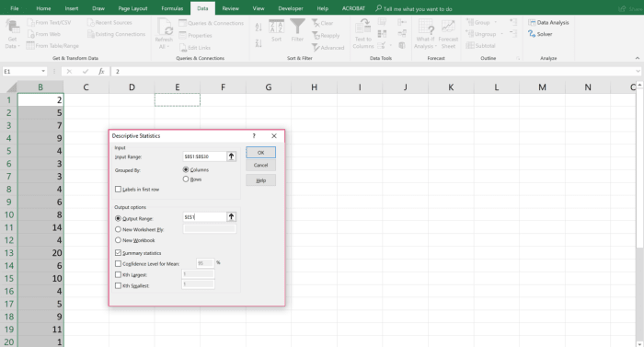
Task: Close the Descriptive Statistics dialog
Action: point(274,135)
